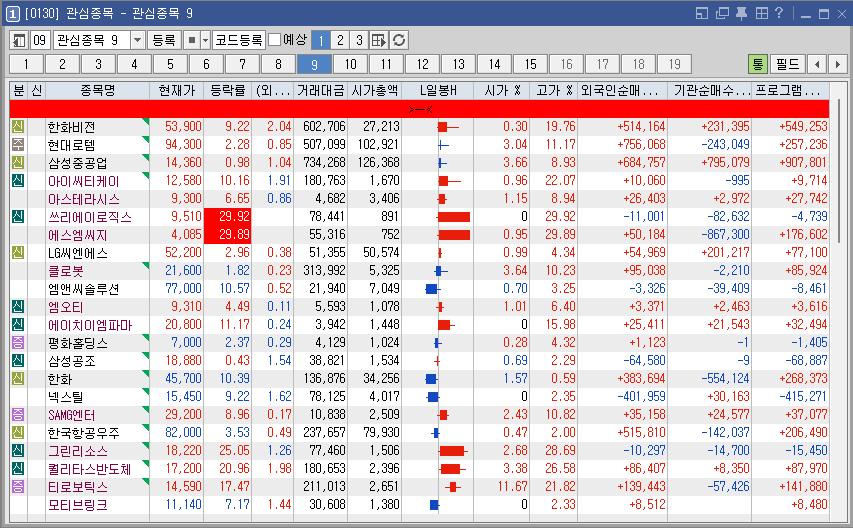Viewport: 853px width, 528px height.
Task: Click the 코드등록 button
Action: 239,40
